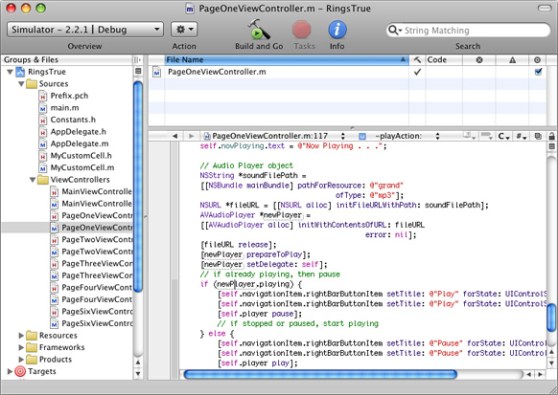Viewport: 558px width, 395px height.
Task: Select the MyCustomCell.m file
Action: click(82, 168)
